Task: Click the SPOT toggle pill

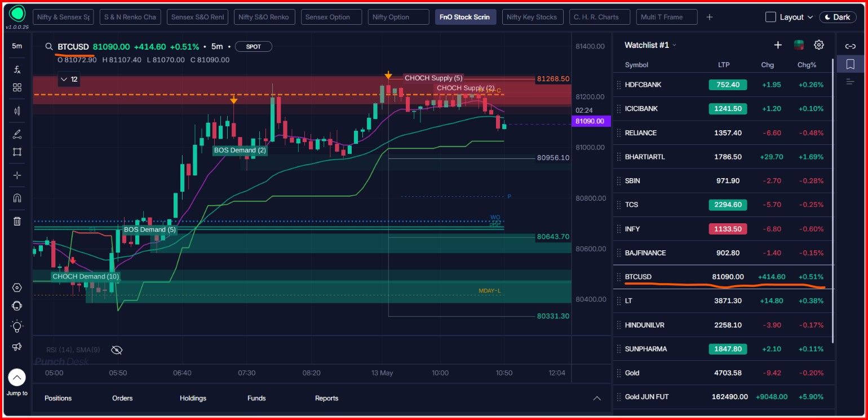Action: pos(254,47)
